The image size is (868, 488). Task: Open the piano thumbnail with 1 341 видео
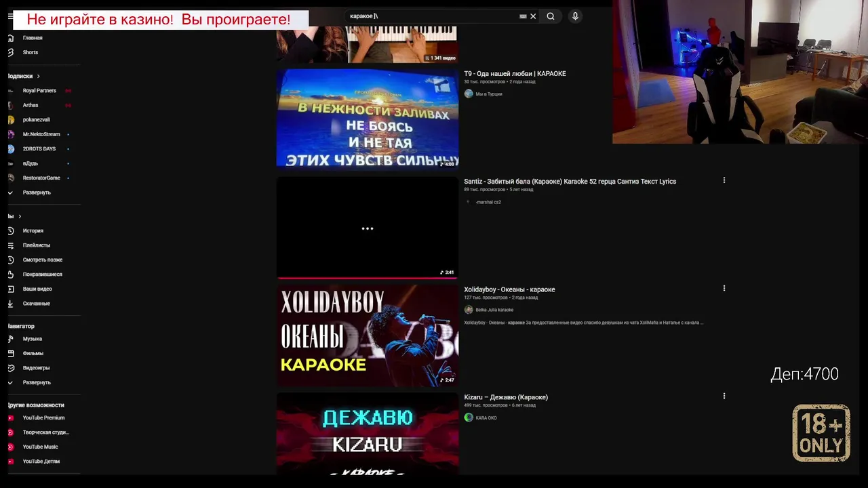[x=368, y=45]
